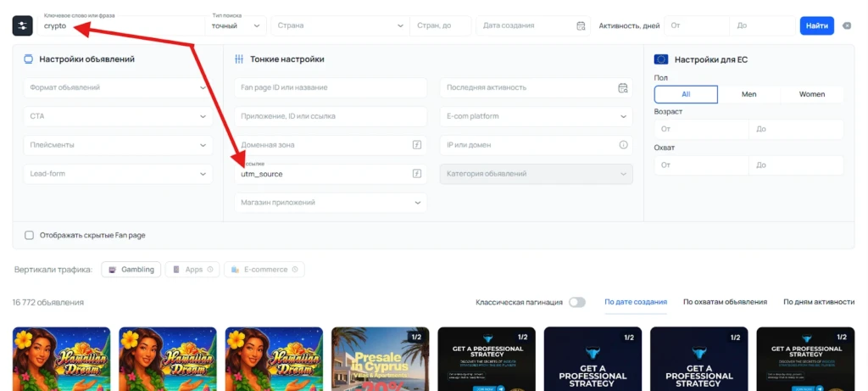
Task: Expand the E-com platform dropdown
Action: [536, 116]
